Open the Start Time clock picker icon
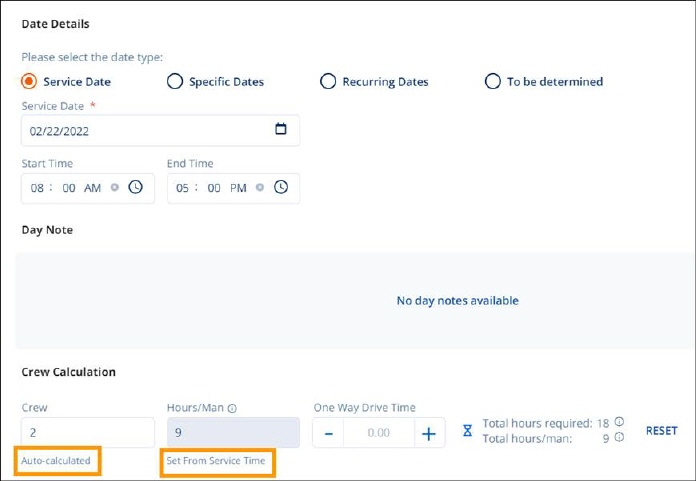Viewport: 696px width, 481px height. [x=135, y=187]
